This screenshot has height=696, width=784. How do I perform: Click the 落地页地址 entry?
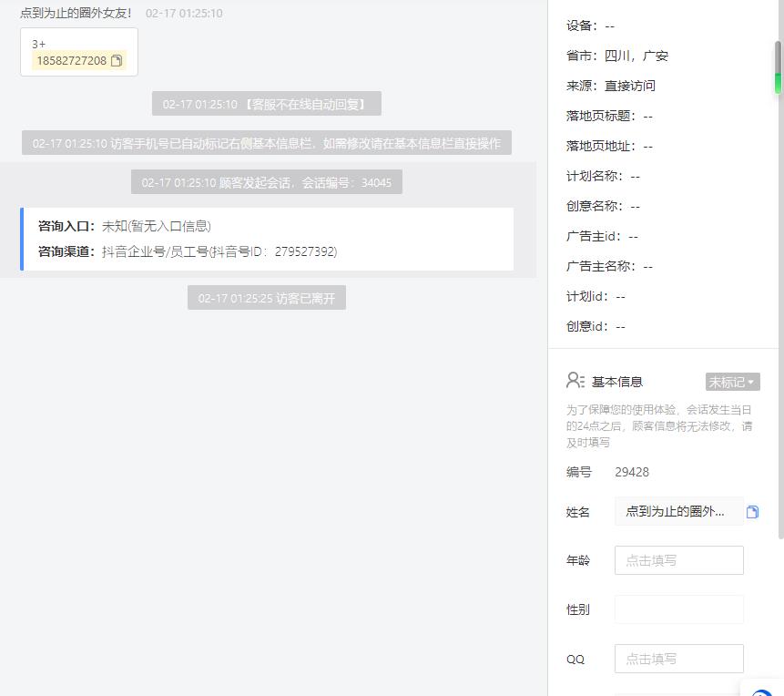609,146
